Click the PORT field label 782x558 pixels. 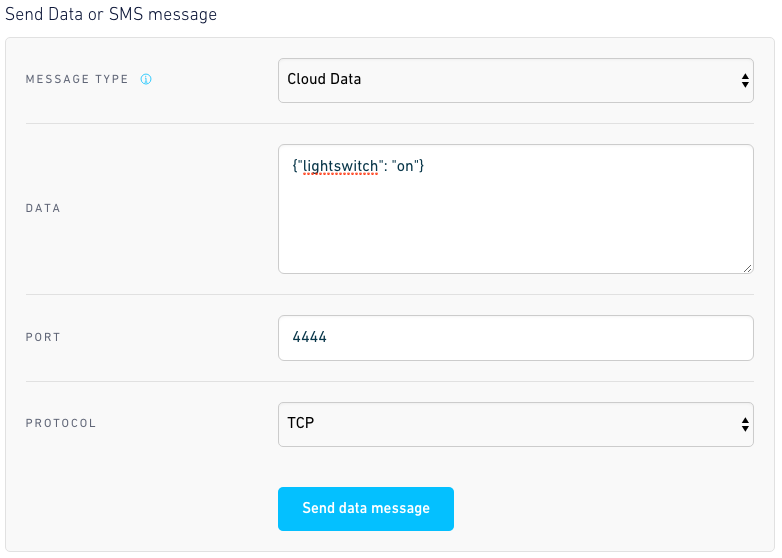pyautogui.click(x=43, y=338)
